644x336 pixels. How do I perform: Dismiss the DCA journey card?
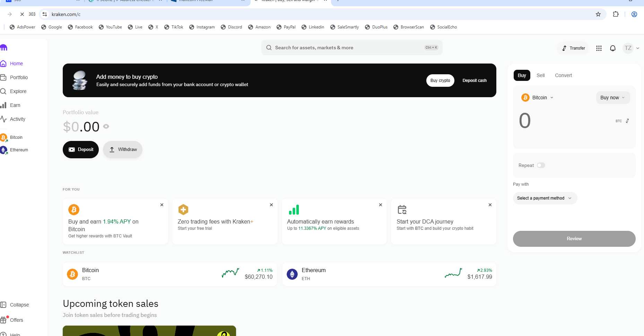tap(490, 205)
